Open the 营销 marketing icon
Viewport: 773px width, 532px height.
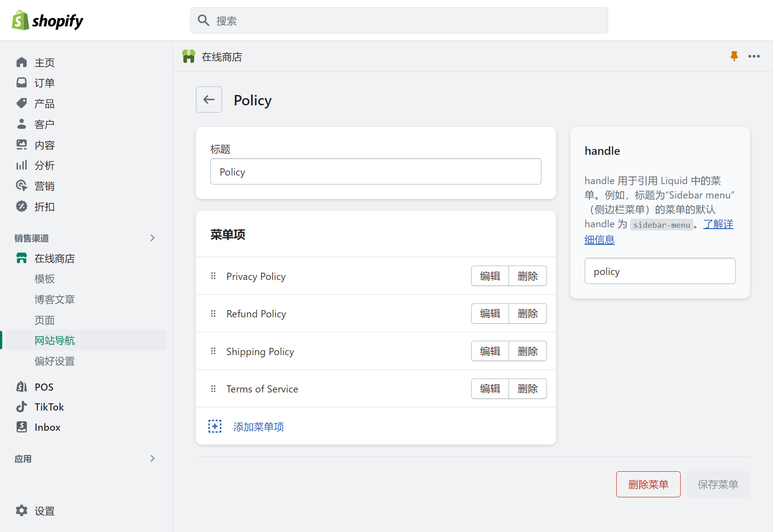click(22, 186)
